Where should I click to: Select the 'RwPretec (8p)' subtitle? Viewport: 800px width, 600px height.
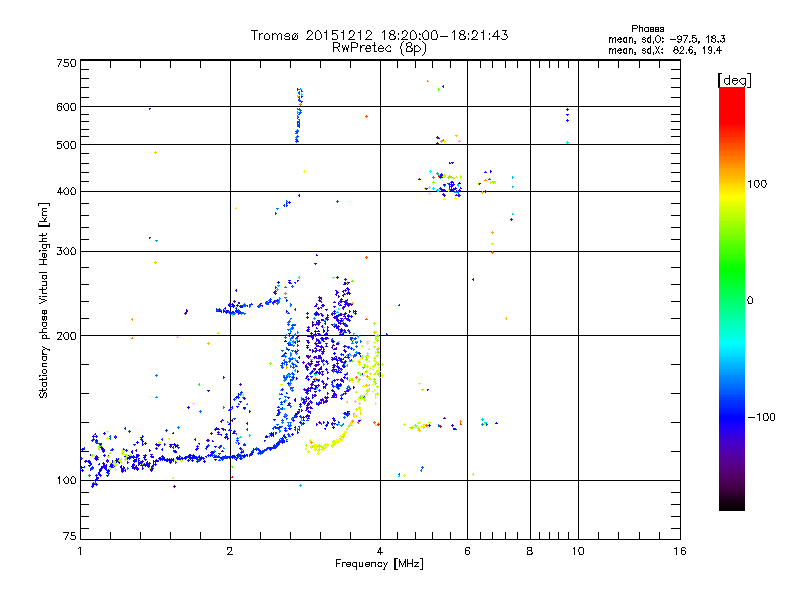click(x=379, y=48)
